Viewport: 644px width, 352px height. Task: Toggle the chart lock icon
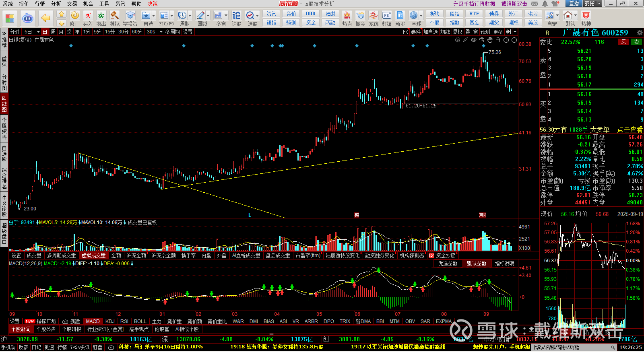(x=498, y=40)
